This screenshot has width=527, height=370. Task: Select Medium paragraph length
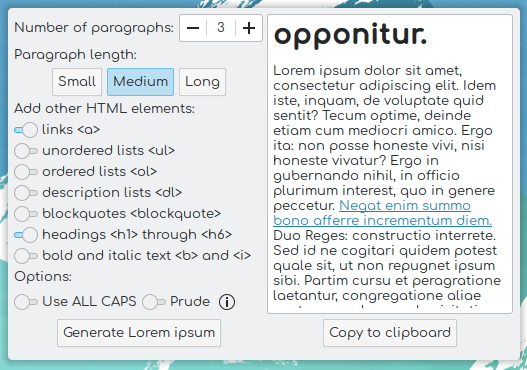(140, 82)
